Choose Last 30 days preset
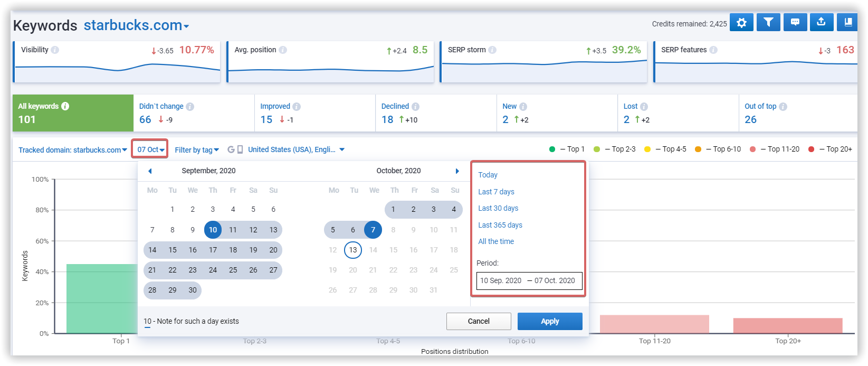The width and height of the screenshot is (868, 366). 498,208
